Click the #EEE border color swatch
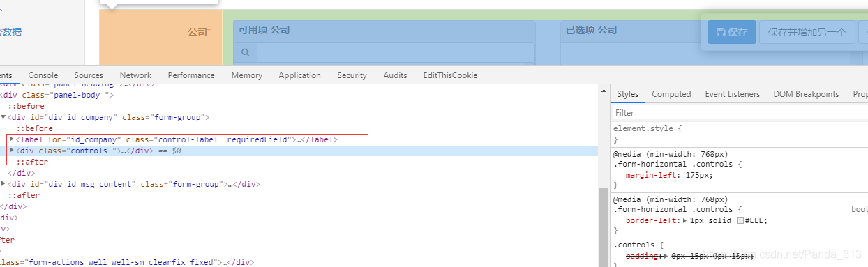Screen dimensions: 868x267 pyautogui.click(x=741, y=220)
